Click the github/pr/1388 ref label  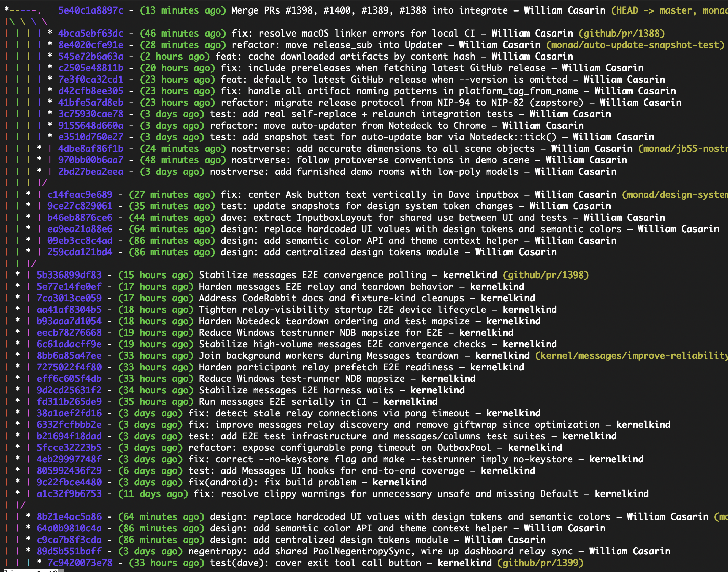(x=621, y=34)
